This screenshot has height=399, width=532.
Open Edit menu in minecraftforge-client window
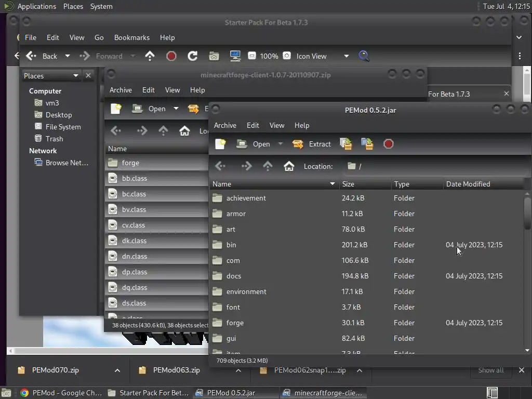click(148, 90)
